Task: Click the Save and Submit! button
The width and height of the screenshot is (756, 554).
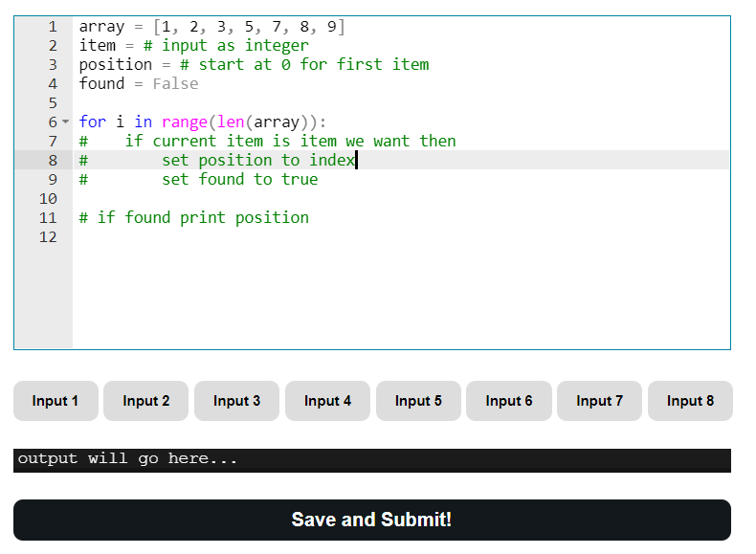Action: tap(372, 520)
